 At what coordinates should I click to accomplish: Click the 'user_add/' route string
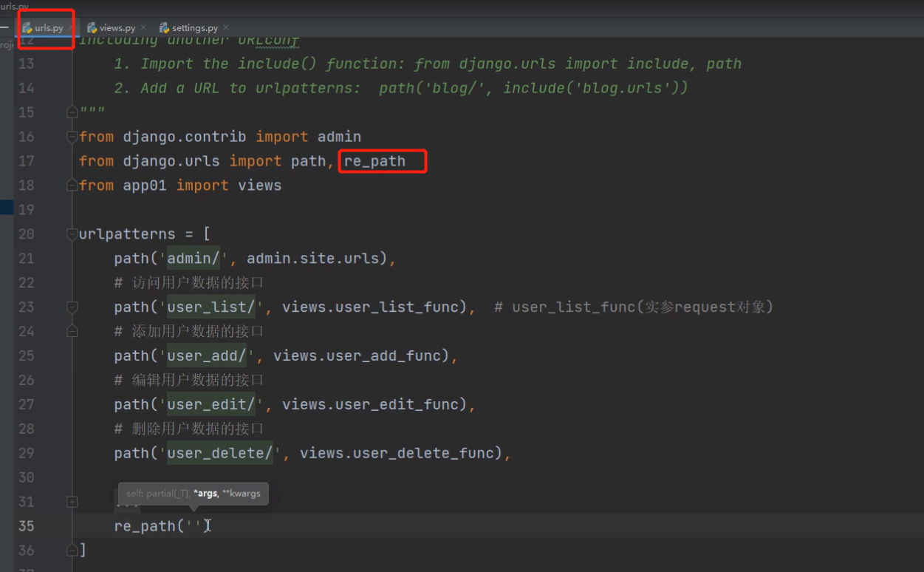[207, 356]
